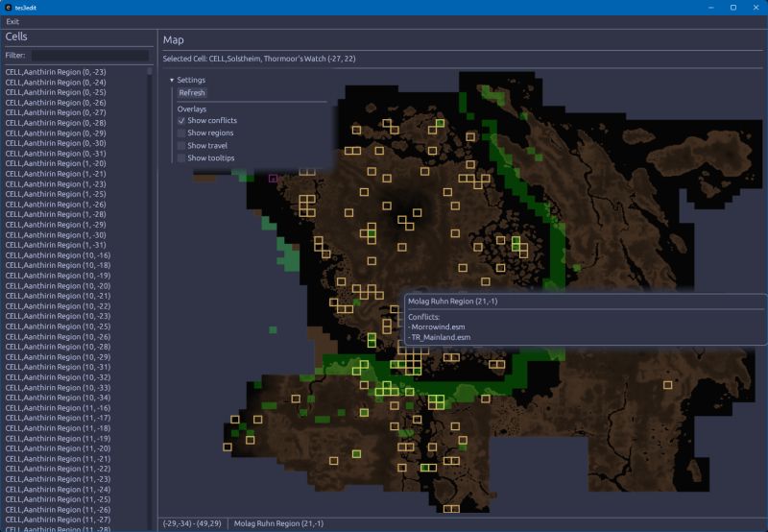This screenshot has height=532, width=768.
Task: Select CELL,Aanthirin Region (10, -20)
Action: (x=58, y=286)
